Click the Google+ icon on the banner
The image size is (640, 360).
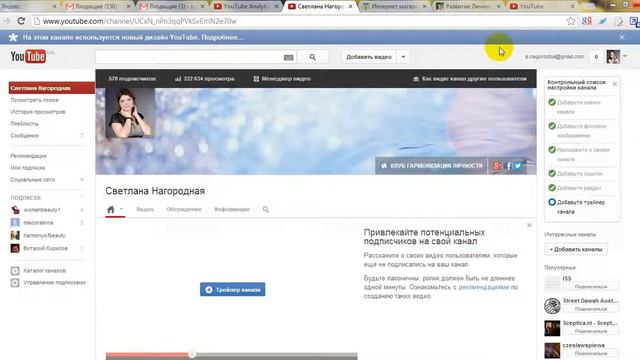(x=497, y=166)
